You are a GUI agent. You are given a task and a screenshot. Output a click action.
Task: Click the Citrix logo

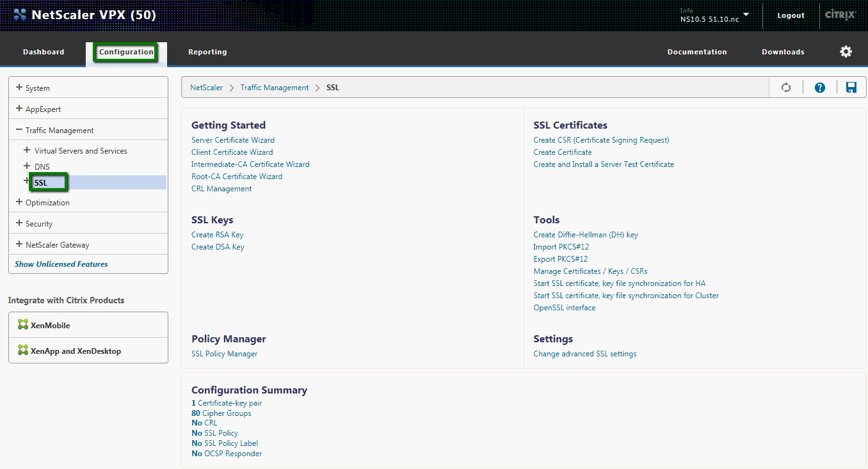(840, 14)
